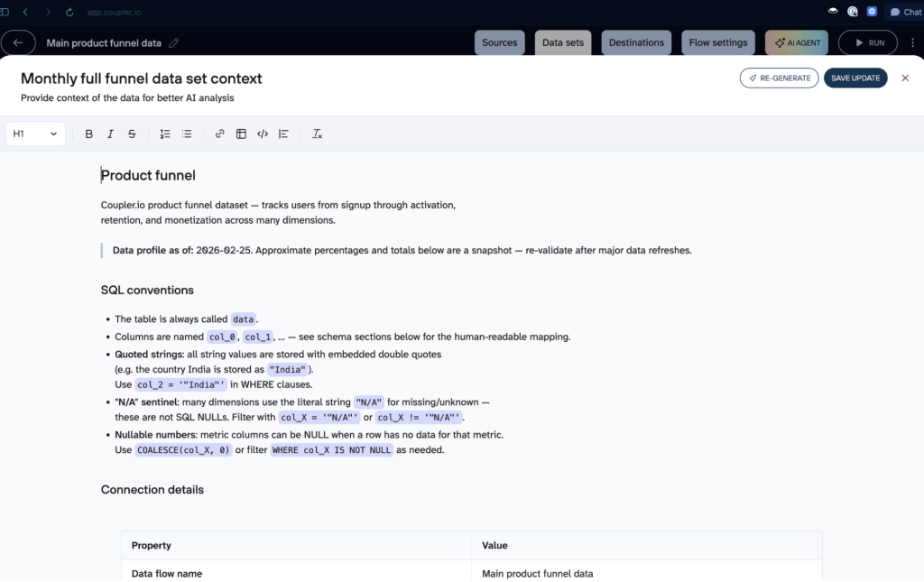924x582 pixels.
Task: Switch to the Destinations tab
Action: [636, 42]
